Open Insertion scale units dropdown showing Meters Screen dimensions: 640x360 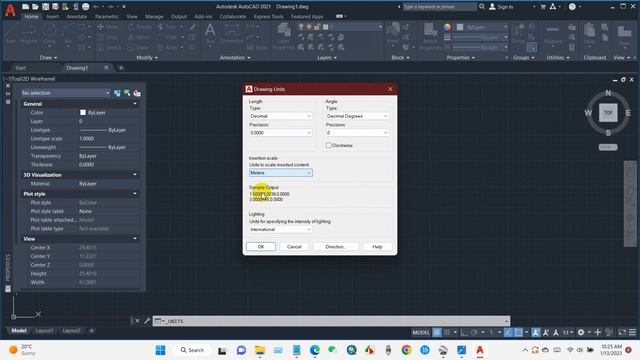tap(280, 173)
